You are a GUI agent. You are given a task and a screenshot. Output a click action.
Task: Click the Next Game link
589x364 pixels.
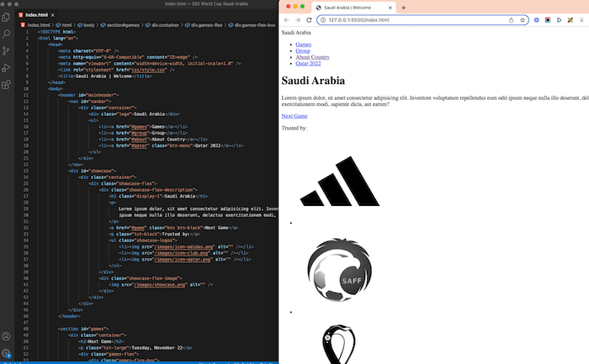click(x=294, y=116)
